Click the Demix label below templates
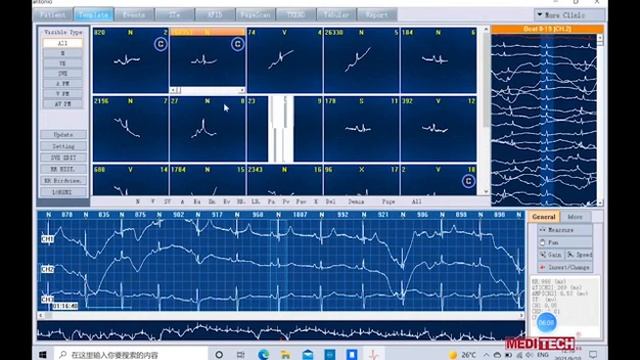The height and width of the screenshot is (360, 640). pyautogui.click(x=356, y=202)
